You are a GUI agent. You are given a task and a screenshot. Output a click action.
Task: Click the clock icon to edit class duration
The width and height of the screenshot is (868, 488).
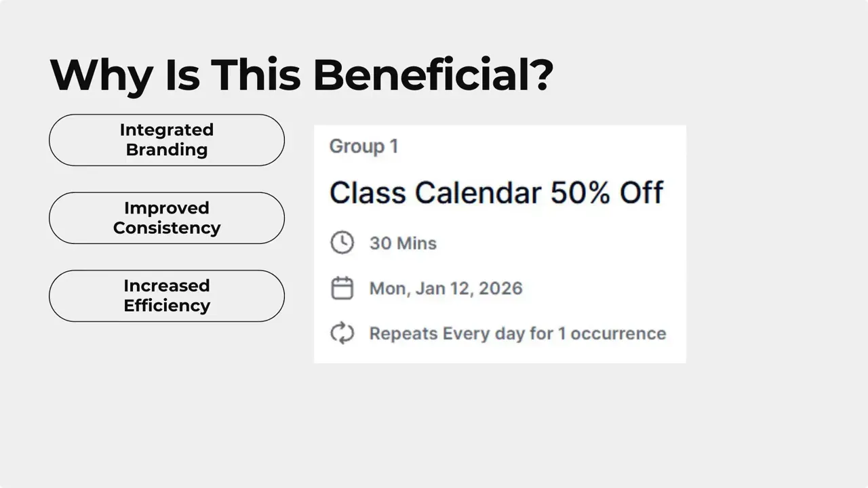coord(342,242)
